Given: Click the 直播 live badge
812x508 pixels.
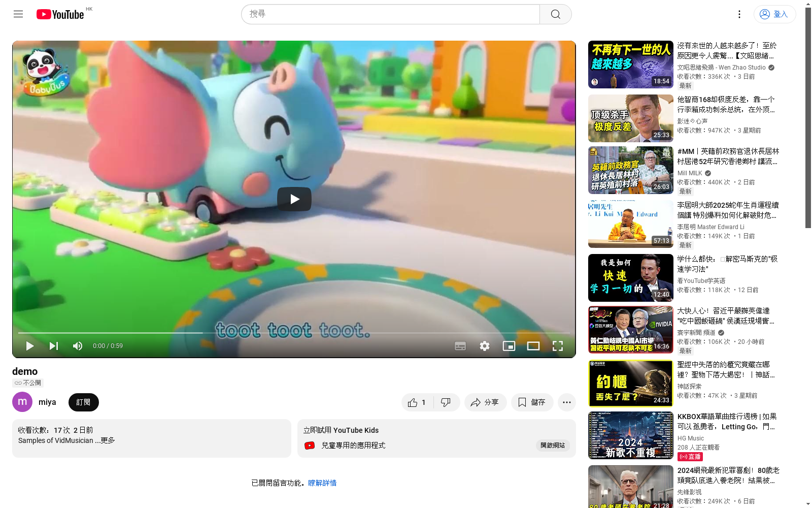Looking at the screenshot, I should click(x=690, y=457).
